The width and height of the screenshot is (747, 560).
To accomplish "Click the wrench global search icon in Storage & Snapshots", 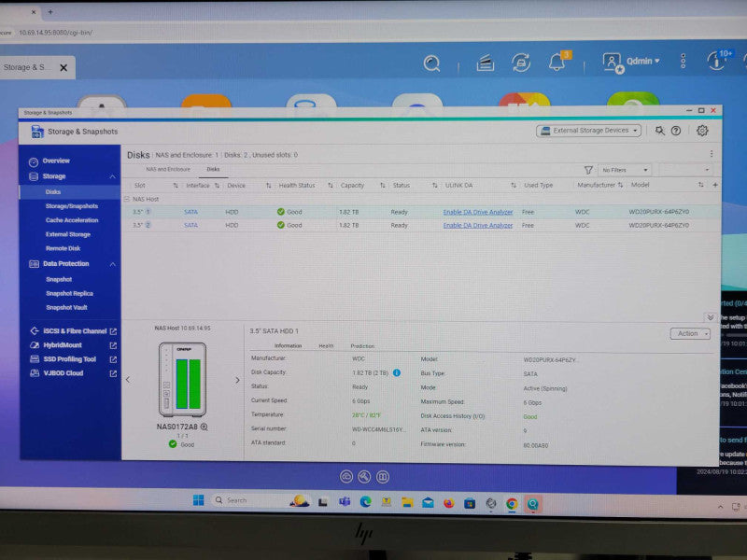I will point(659,131).
